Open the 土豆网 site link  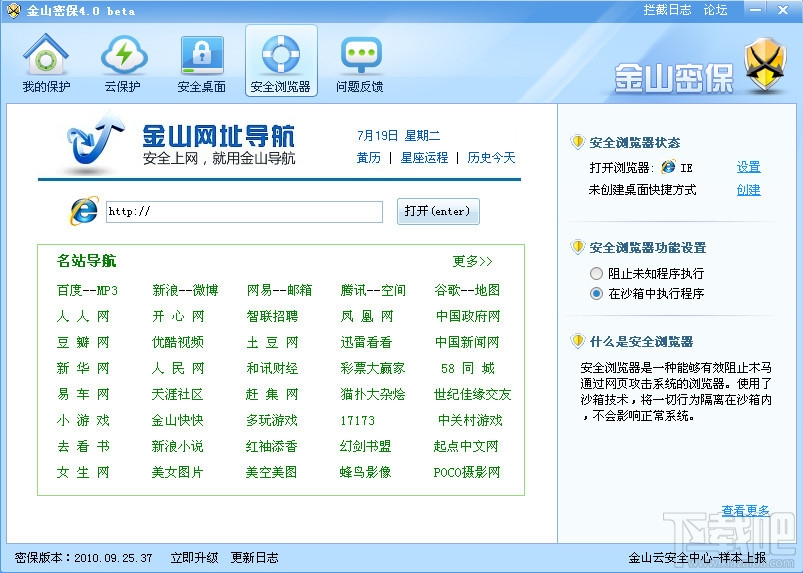coord(272,342)
